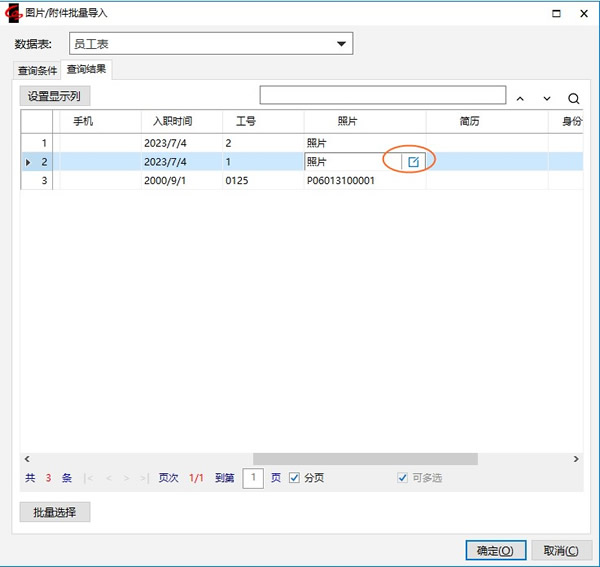
Task: Click the page number input box
Action: [x=253, y=478]
